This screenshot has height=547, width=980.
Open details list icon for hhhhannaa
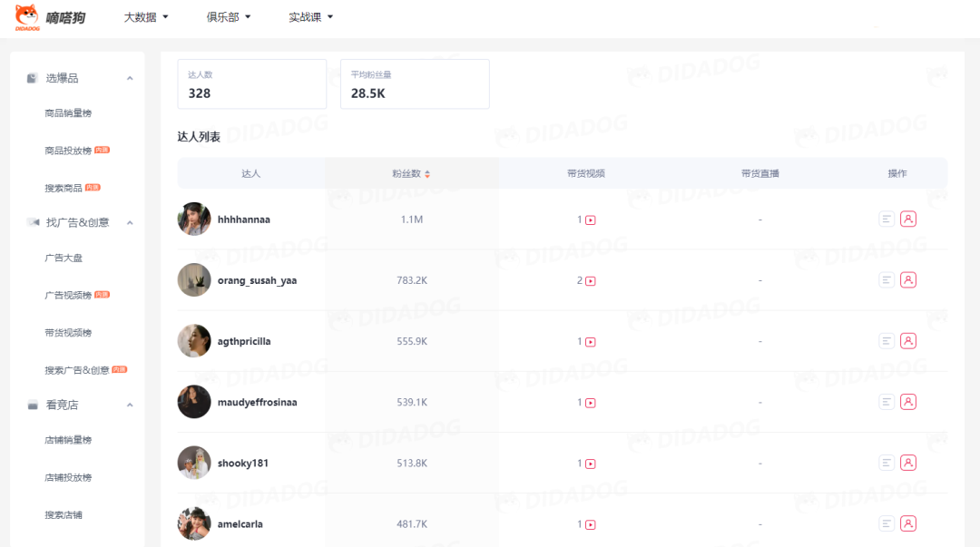tap(887, 219)
